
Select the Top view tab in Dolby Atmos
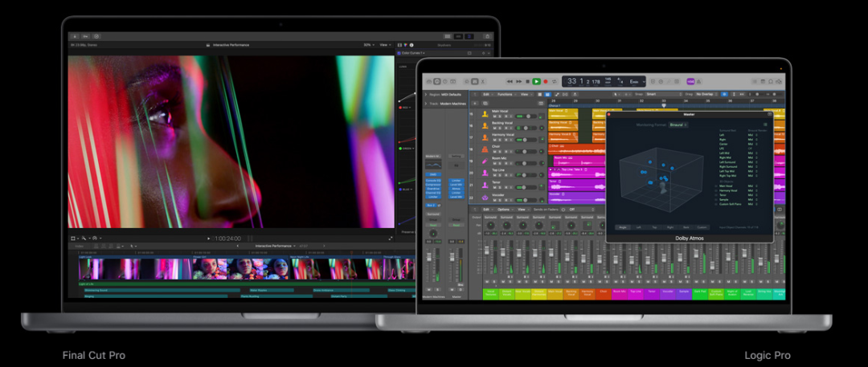pyautogui.click(x=654, y=227)
